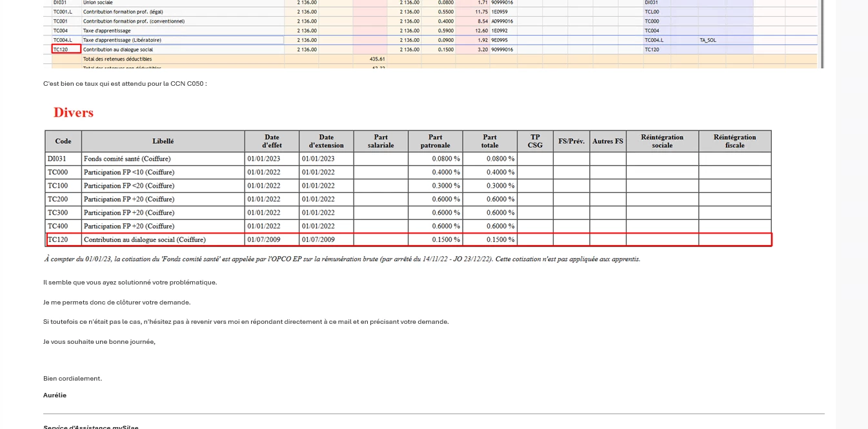
Task: Click the 'Réintégration fiscale' column header
Action: pyautogui.click(x=735, y=141)
